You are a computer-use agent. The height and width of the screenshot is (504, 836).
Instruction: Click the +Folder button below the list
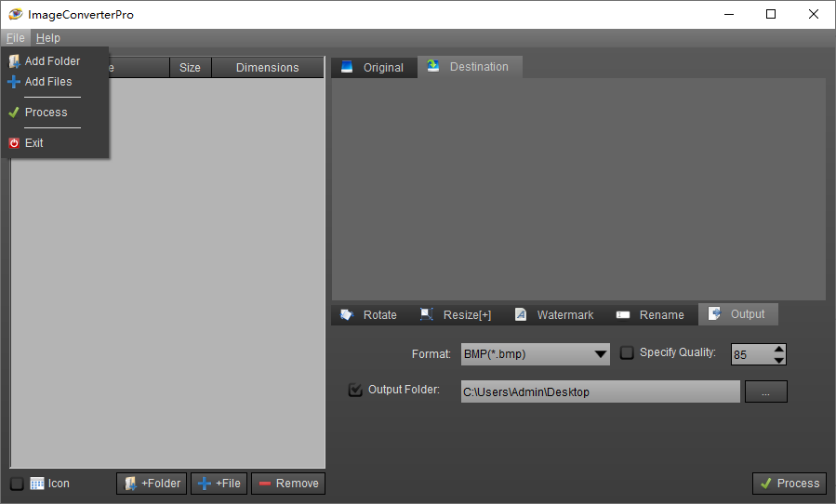152,484
